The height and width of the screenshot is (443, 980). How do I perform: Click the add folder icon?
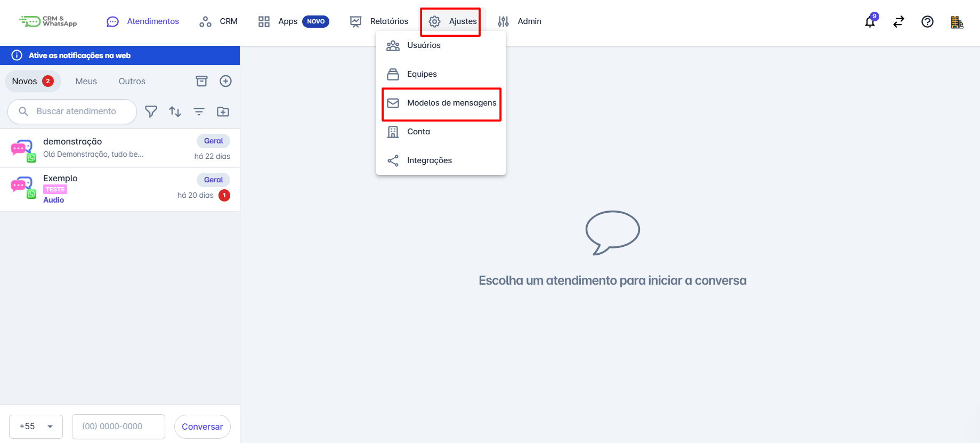click(223, 111)
